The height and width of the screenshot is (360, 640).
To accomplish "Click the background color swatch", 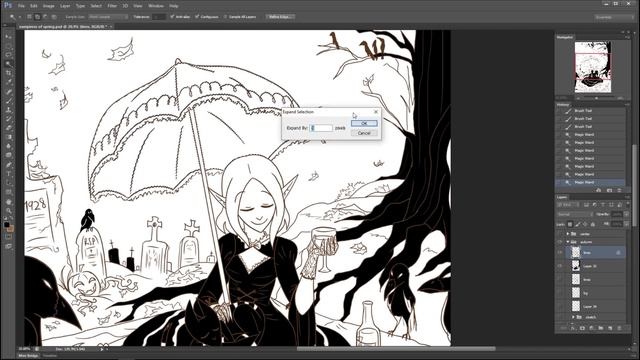I will (x=10, y=228).
